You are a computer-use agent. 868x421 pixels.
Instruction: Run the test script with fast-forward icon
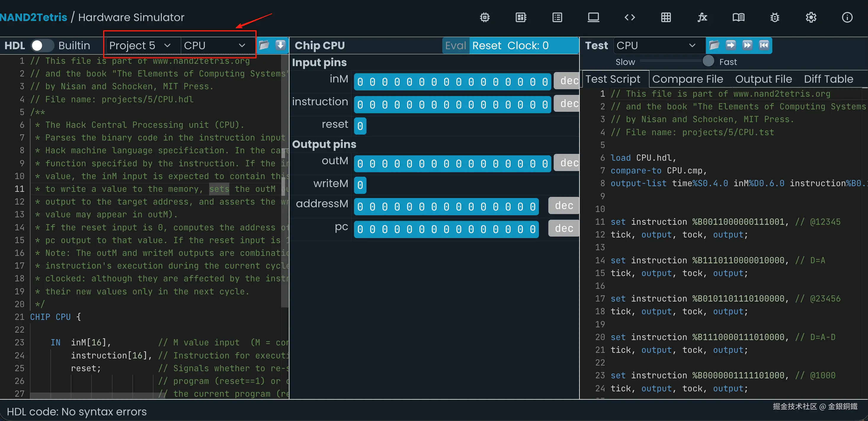[747, 45]
